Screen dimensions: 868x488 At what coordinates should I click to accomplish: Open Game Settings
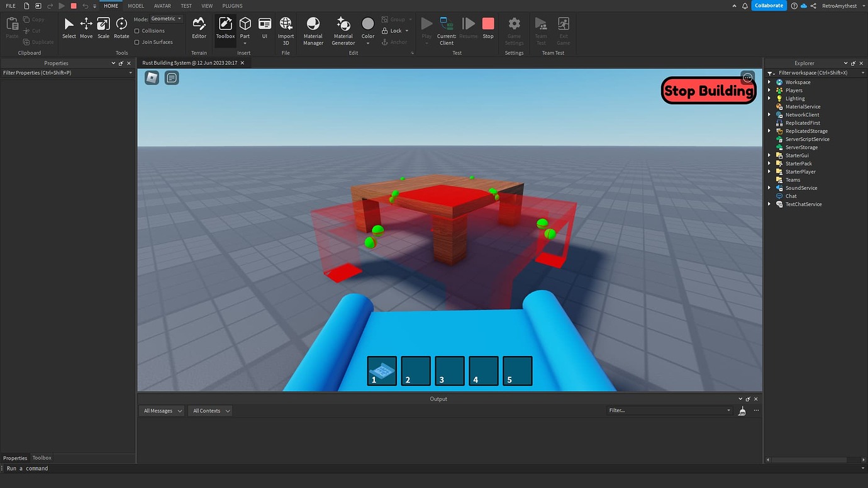[514, 31]
